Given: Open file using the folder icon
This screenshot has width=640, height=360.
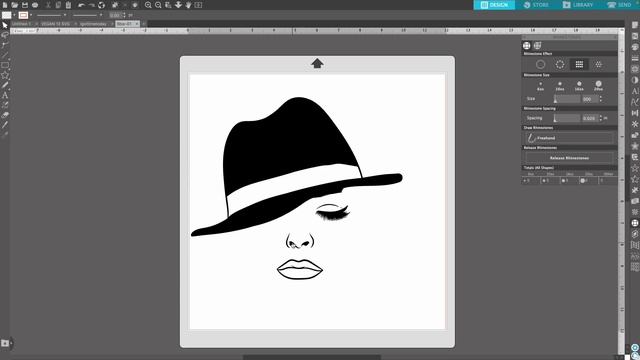Looking at the screenshot, I should pos(15,5).
